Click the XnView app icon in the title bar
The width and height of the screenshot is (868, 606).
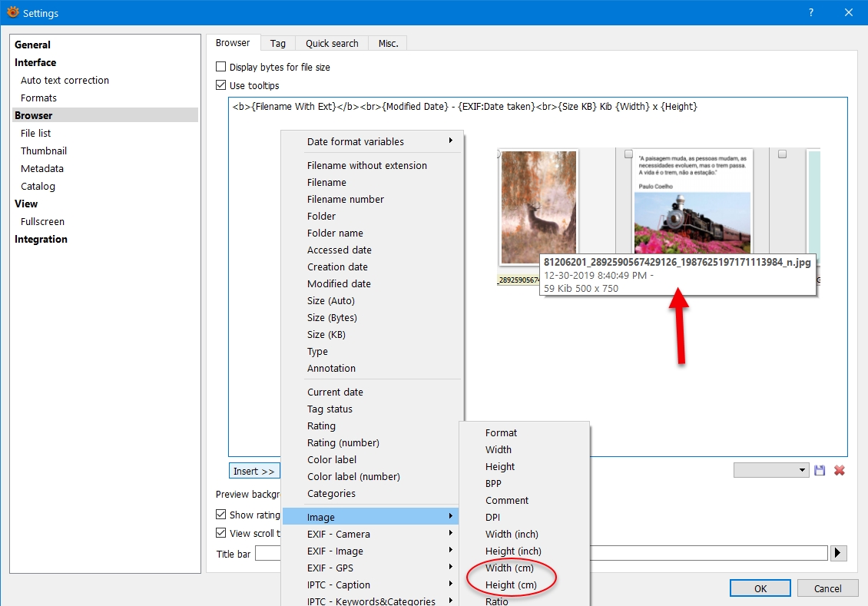12,12
